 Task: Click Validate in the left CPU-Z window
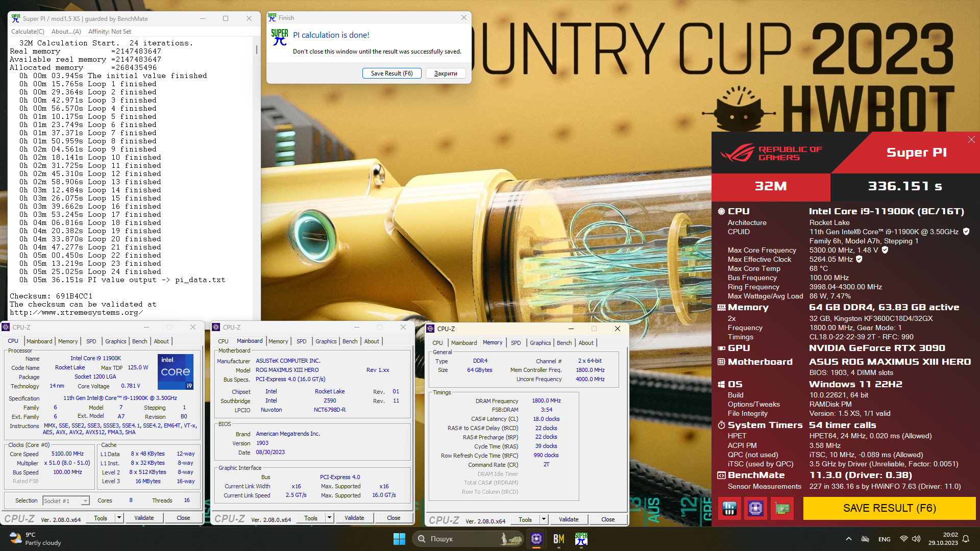click(144, 518)
